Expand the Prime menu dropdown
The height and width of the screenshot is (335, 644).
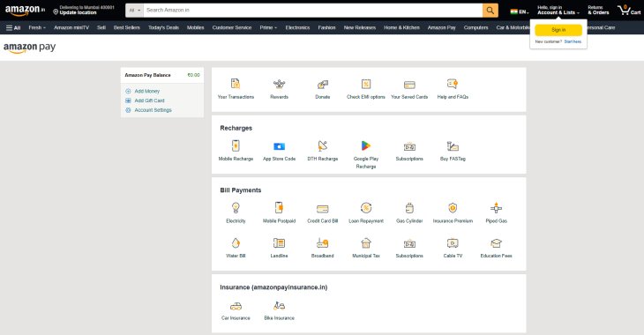(268, 27)
